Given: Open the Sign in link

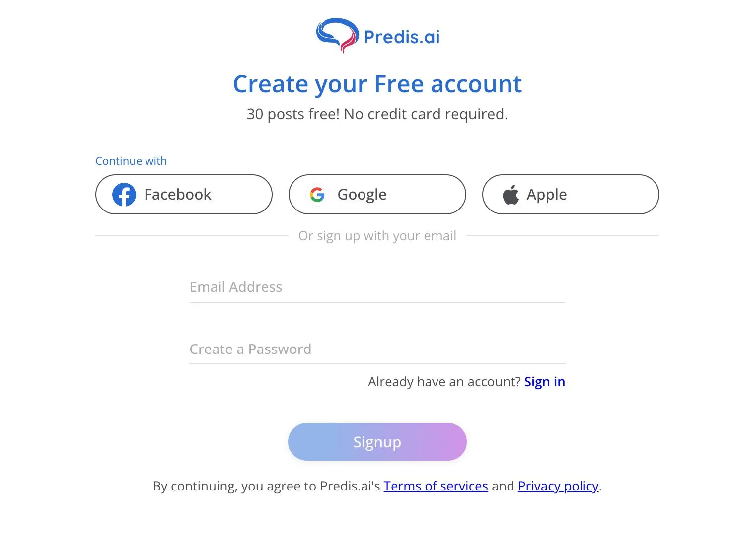Looking at the screenshot, I should (x=545, y=382).
